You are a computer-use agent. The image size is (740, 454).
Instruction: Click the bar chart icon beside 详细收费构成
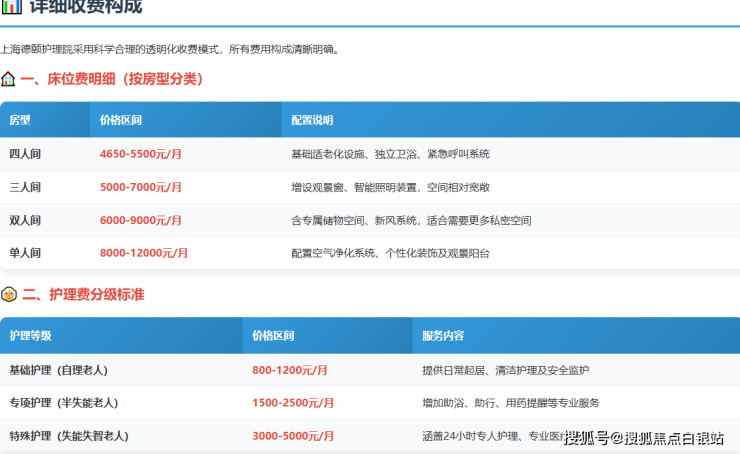click(x=11, y=6)
